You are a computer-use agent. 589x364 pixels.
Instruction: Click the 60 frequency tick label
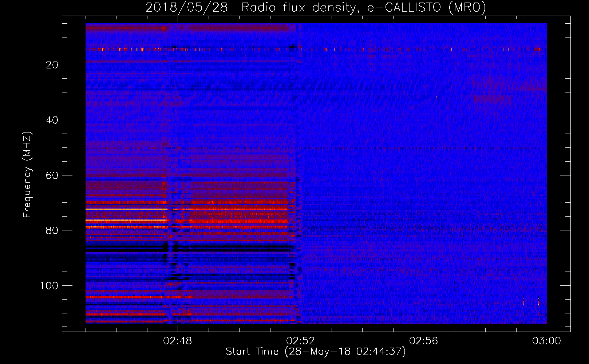point(52,175)
